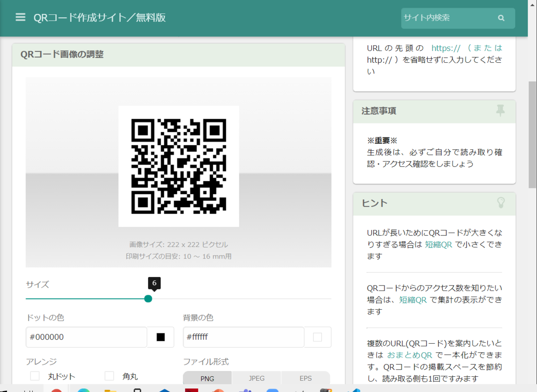Edit the background color #ffffff field
The height and width of the screenshot is (392, 537).
(243, 337)
